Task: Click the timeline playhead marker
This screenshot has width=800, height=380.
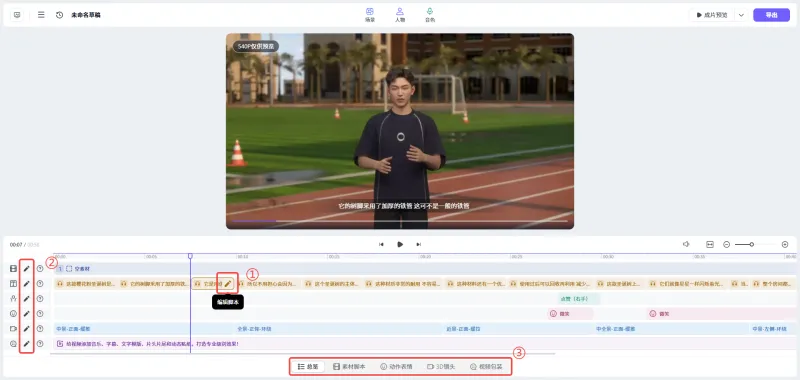Action: click(190, 256)
